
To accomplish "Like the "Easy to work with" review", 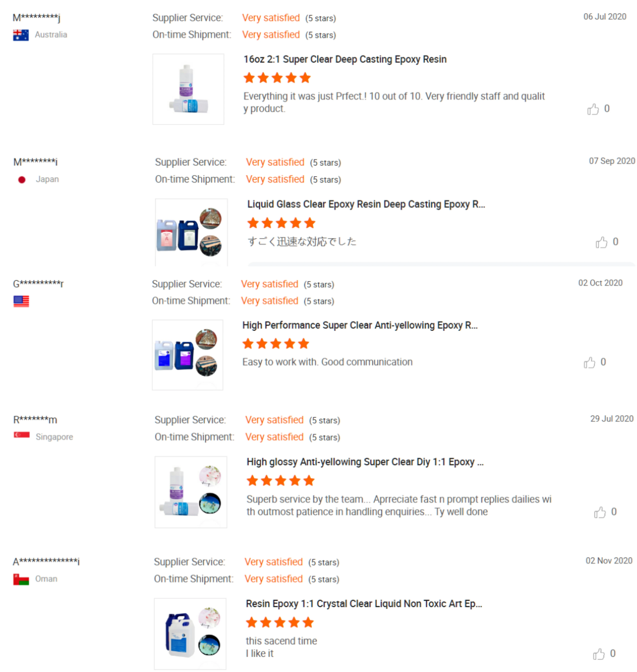I will 589,363.
